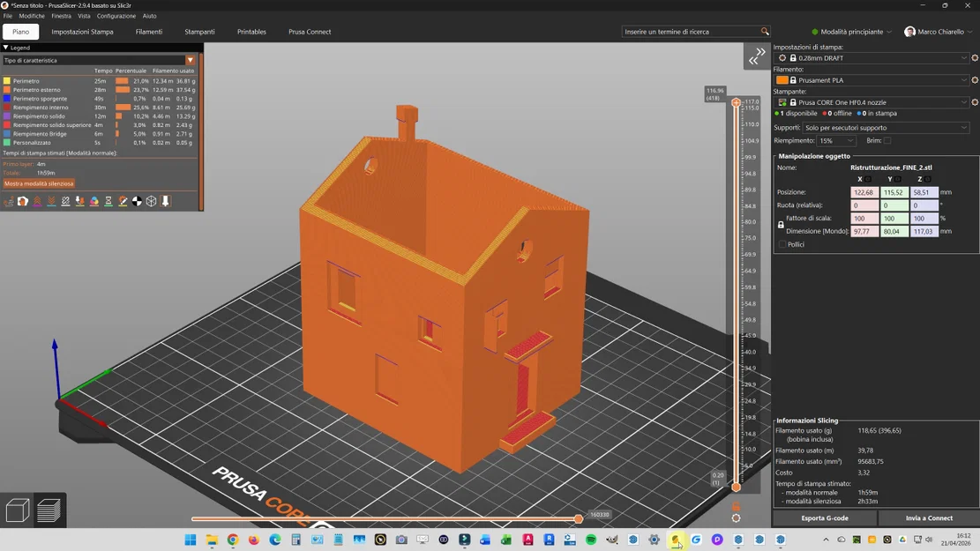
Task: Open Chrome from the taskbar
Action: [233, 540]
